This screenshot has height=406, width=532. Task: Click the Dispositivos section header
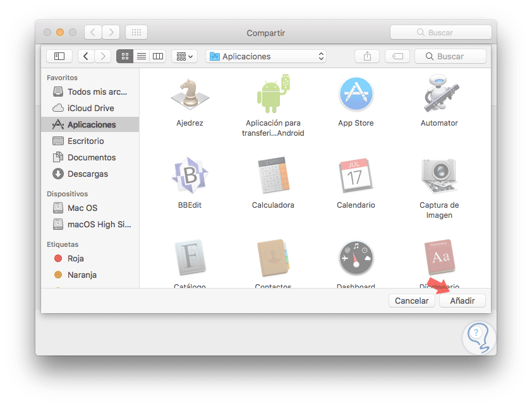coord(67,194)
